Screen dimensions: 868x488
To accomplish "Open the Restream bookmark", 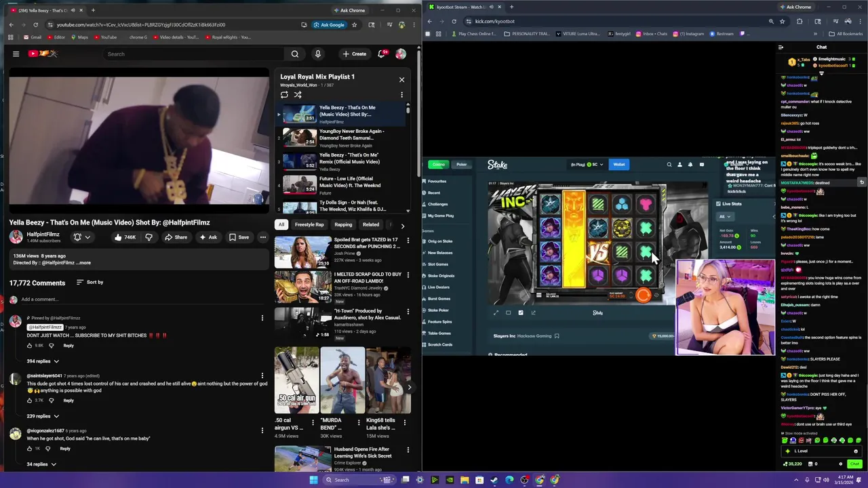I will [721, 34].
